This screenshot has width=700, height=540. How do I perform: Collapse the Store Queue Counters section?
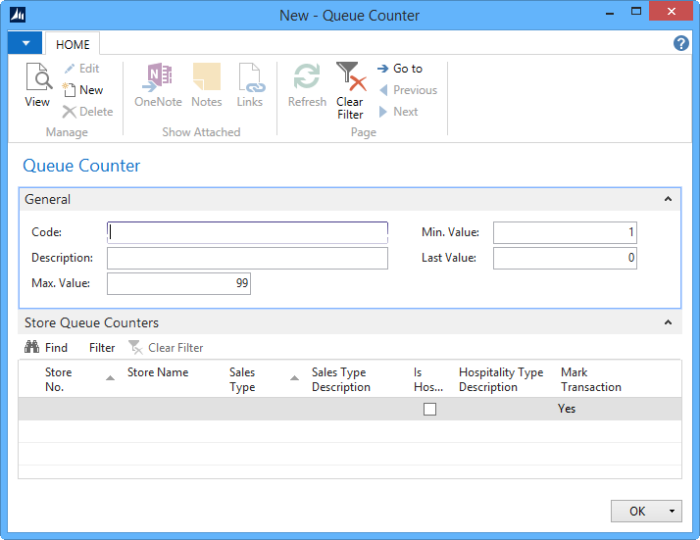(668, 323)
